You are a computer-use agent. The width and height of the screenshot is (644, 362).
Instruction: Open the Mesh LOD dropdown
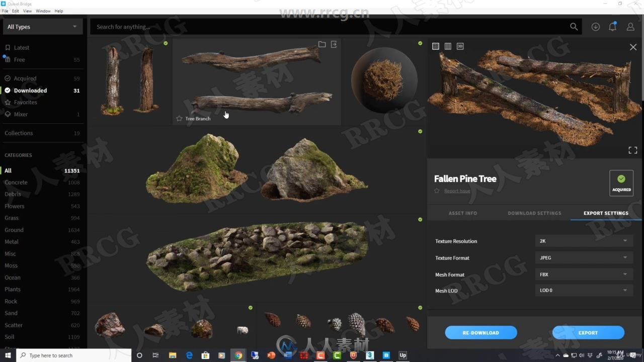(583, 290)
